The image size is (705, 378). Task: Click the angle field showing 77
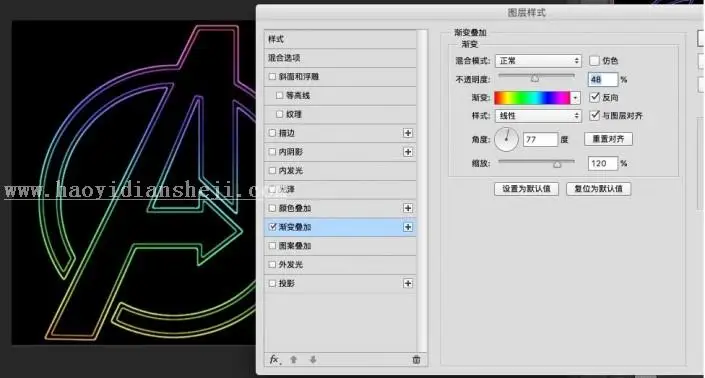[540, 140]
